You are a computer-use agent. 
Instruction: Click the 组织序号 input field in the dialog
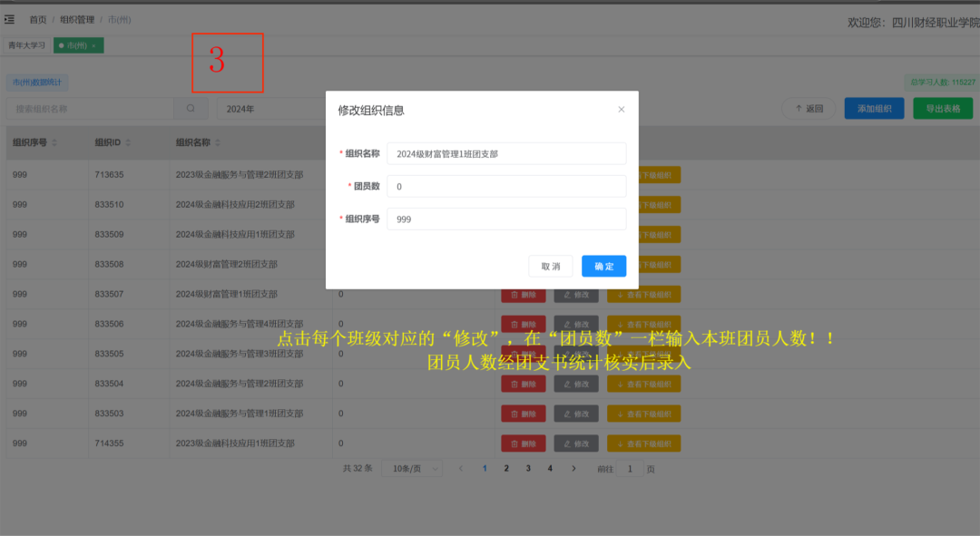[x=505, y=219]
